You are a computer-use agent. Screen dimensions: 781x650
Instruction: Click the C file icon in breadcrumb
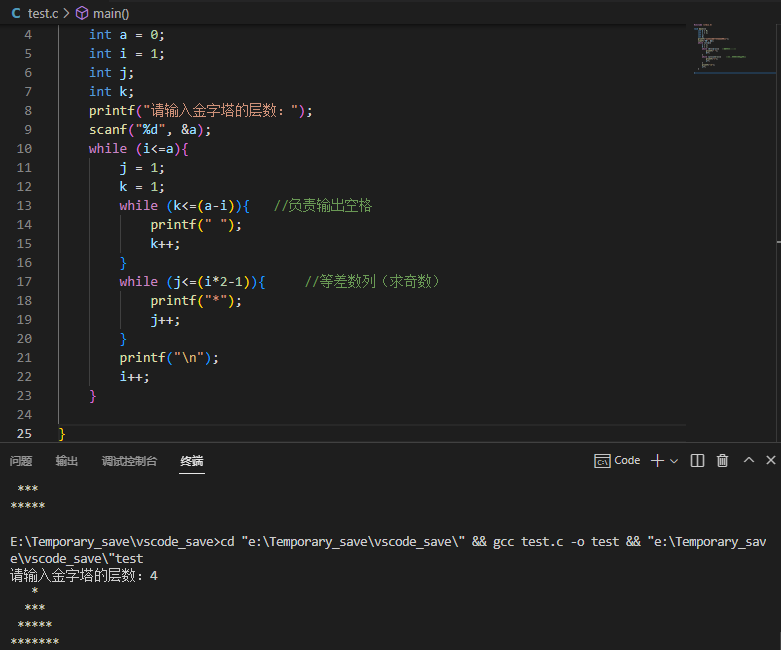coord(16,13)
